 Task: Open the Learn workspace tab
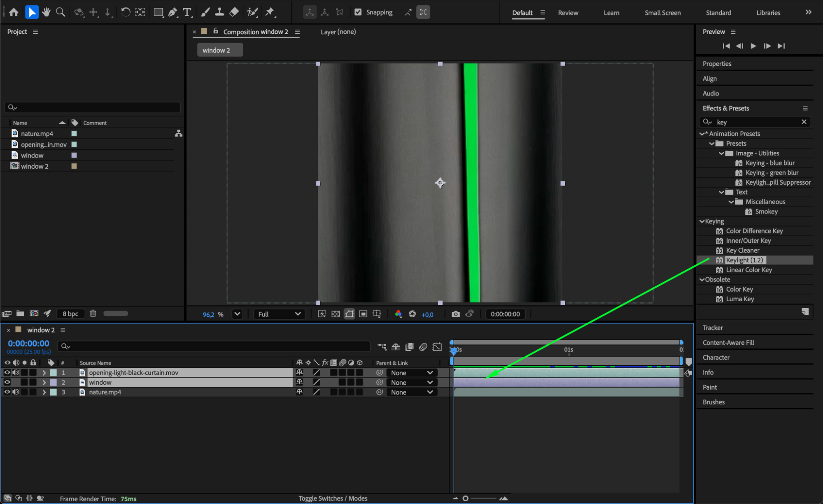tap(611, 13)
